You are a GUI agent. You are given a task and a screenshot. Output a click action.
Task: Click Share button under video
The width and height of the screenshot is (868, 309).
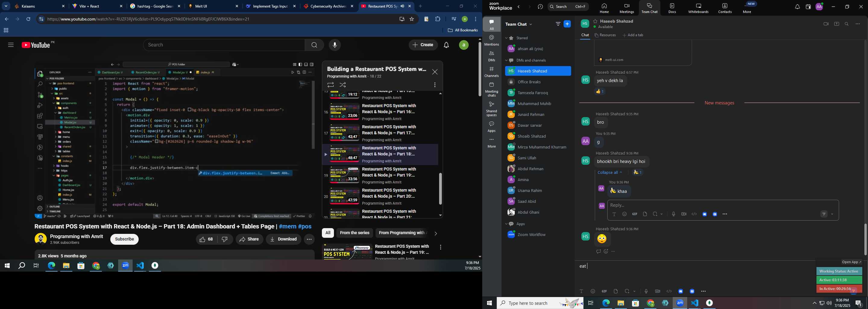pyautogui.click(x=249, y=239)
